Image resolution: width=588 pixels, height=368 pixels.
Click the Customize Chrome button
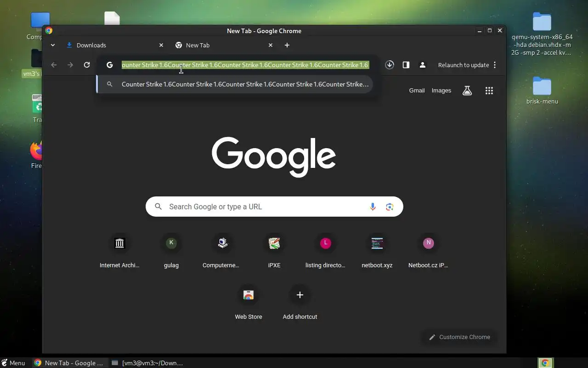point(459,337)
